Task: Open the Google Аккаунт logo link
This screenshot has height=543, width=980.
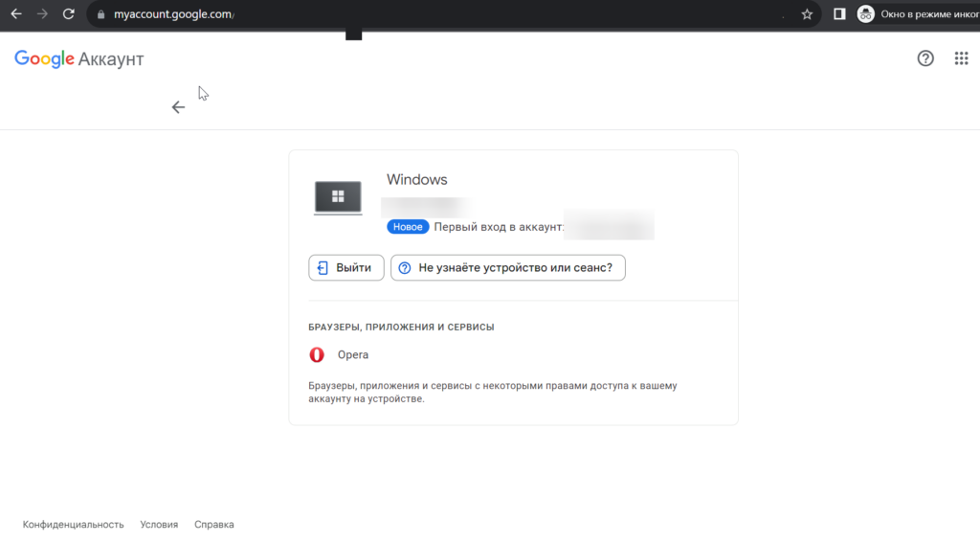Action: click(79, 58)
